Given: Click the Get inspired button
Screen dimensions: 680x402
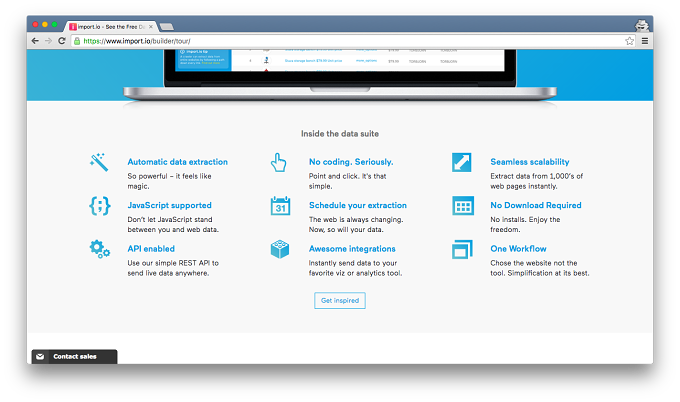Looking at the screenshot, I should pos(340,301).
